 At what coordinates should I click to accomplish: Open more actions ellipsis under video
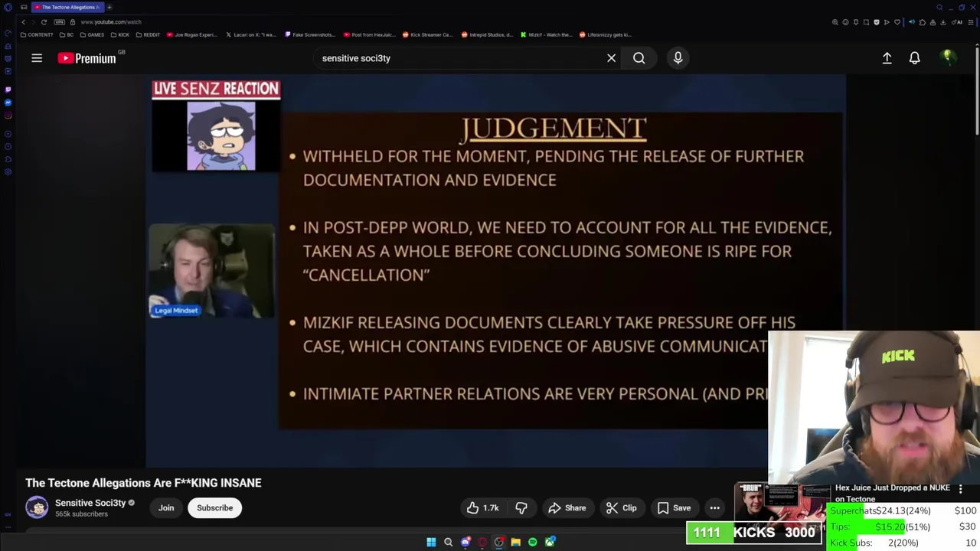(x=714, y=508)
